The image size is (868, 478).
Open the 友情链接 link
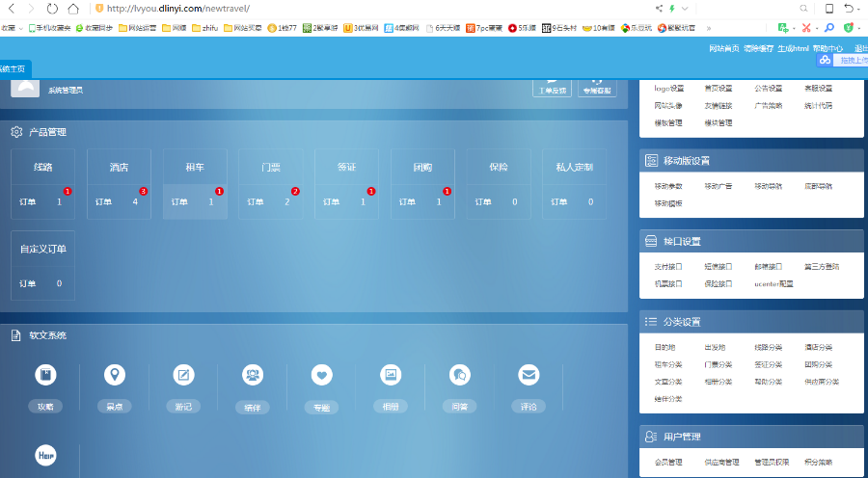718,106
